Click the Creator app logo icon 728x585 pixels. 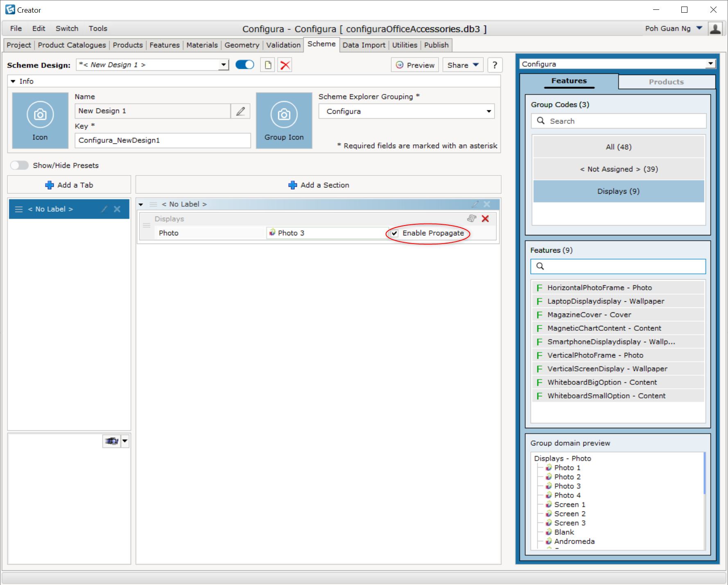(x=10, y=9)
